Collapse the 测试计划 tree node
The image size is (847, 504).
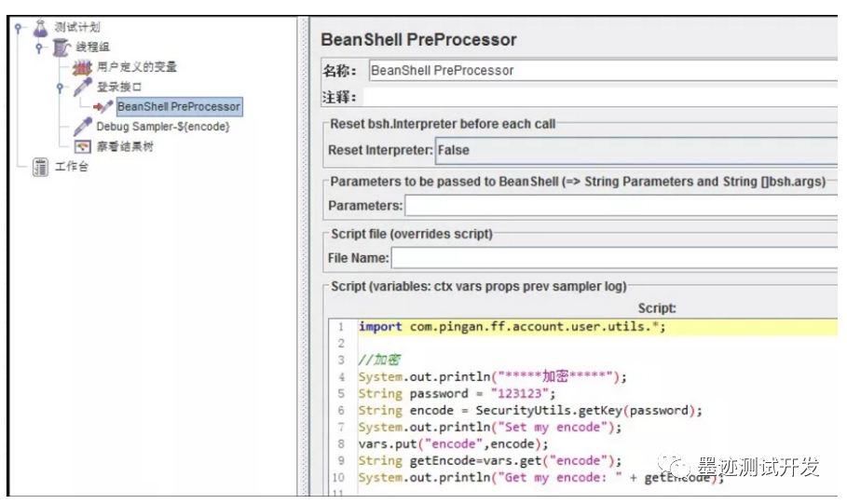point(19,29)
